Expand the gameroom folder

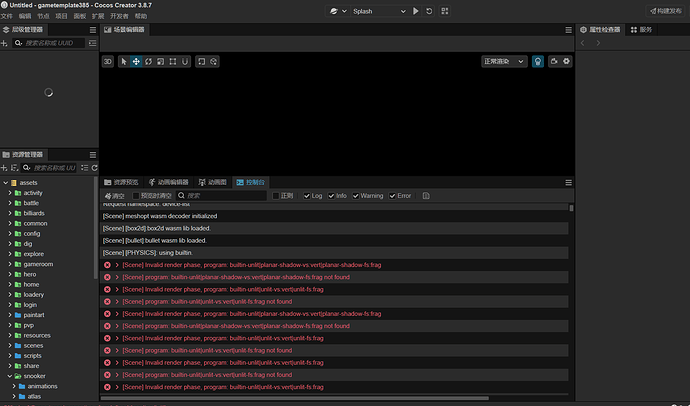tap(10, 264)
